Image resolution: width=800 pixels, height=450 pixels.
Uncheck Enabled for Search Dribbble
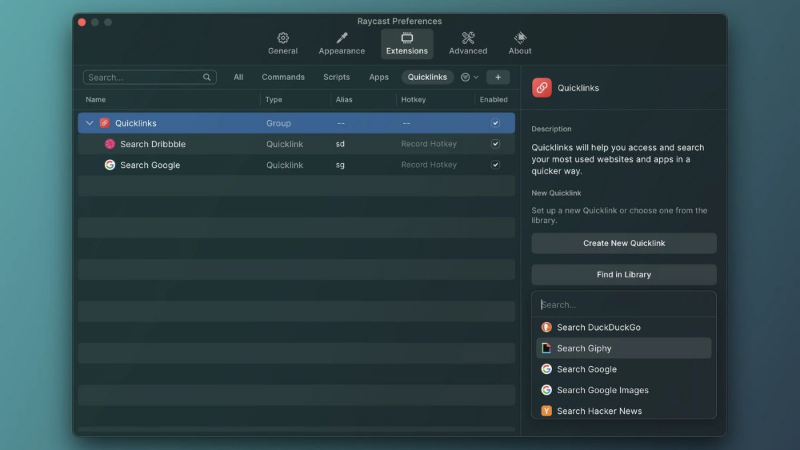495,144
